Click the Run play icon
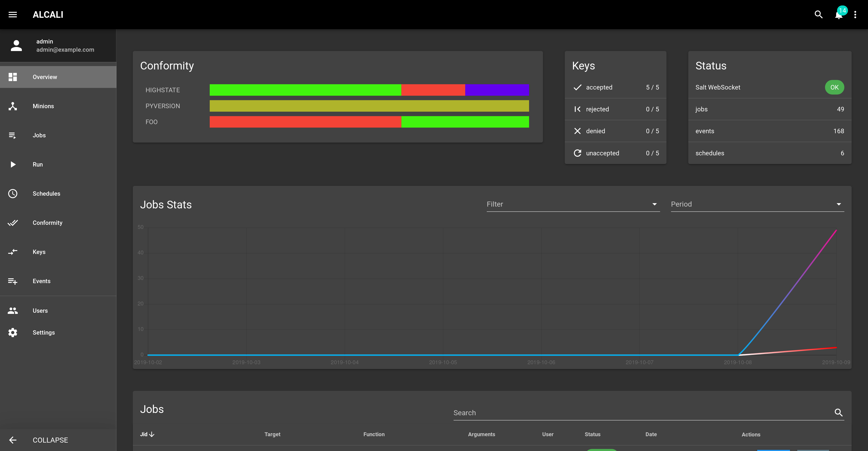868x451 pixels. click(13, 165)
